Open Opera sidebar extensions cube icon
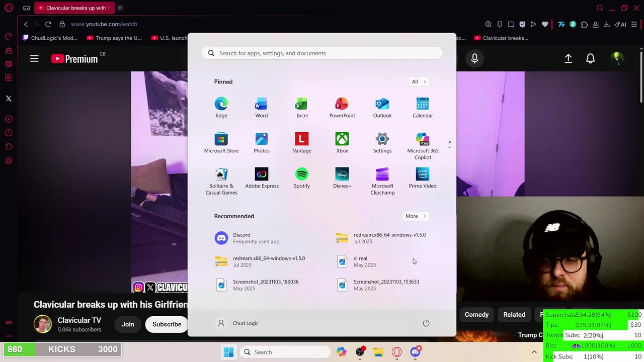The height and width of the screenshot is (362, 644). [9, 147]
